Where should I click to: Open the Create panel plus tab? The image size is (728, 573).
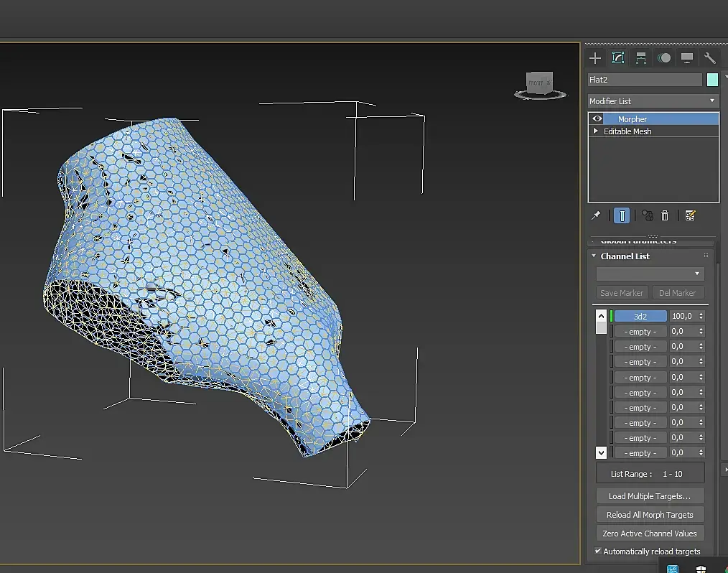point(594,58)
